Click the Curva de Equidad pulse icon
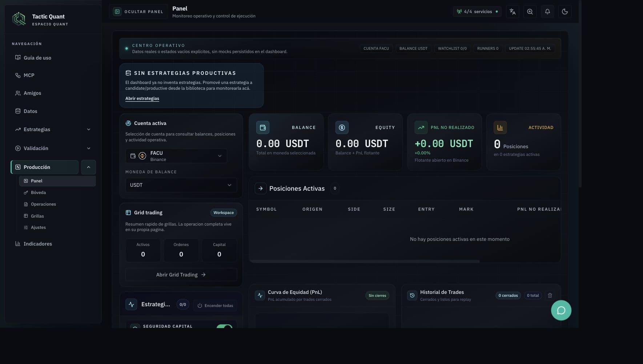643x364 pixels. pos(260,295)
